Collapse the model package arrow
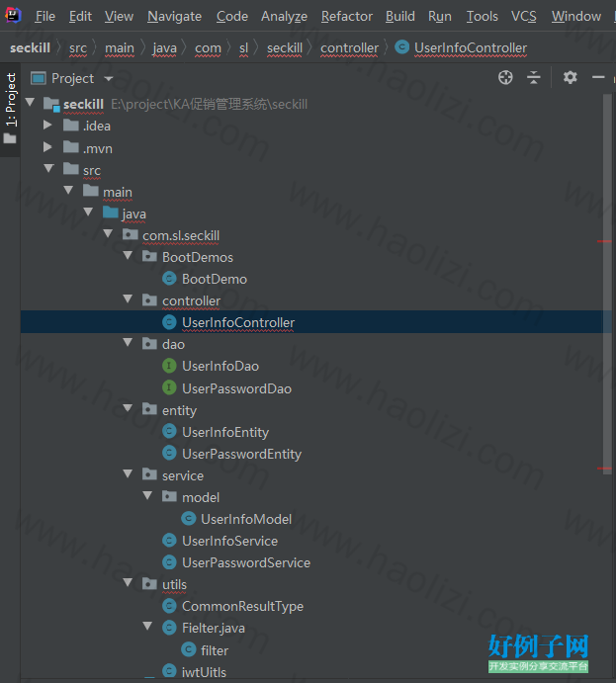The image size is (616, 683). coord(147,496)
